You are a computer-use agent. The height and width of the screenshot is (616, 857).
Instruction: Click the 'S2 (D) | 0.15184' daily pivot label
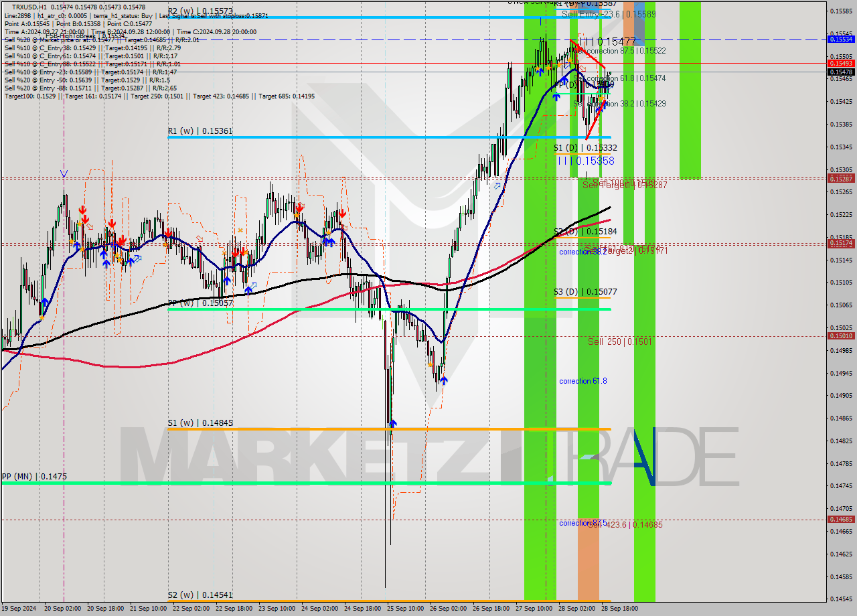[x=585, y=231]
